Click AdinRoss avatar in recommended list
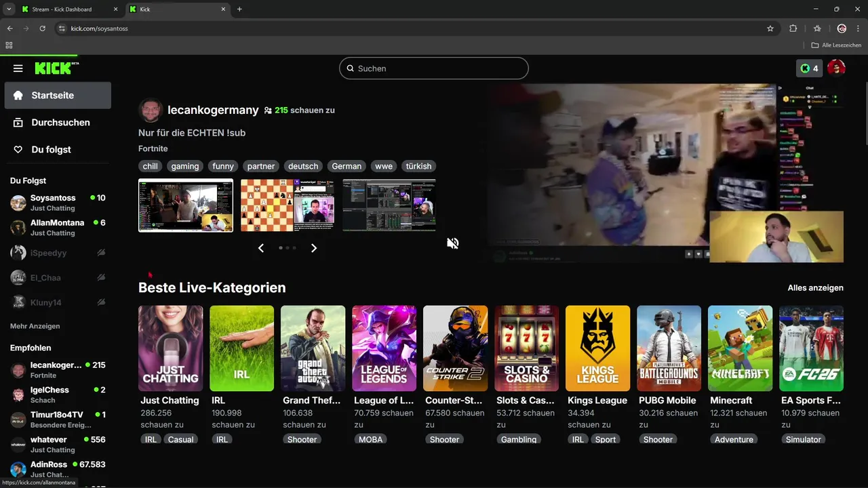The height and width of the screenshot is (488, 868). click(18, 469)
